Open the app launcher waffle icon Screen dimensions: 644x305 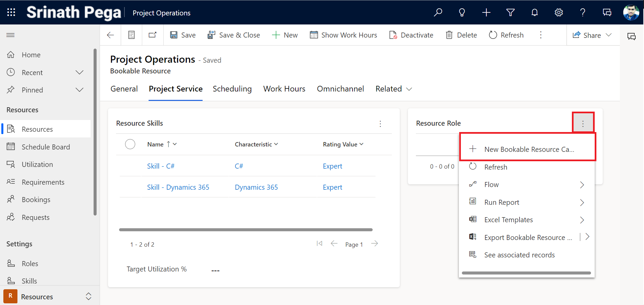point(11,12)
